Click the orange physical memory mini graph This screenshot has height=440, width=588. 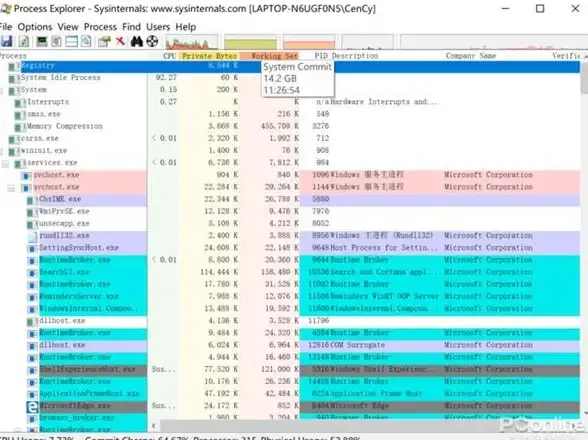point(309,42)
